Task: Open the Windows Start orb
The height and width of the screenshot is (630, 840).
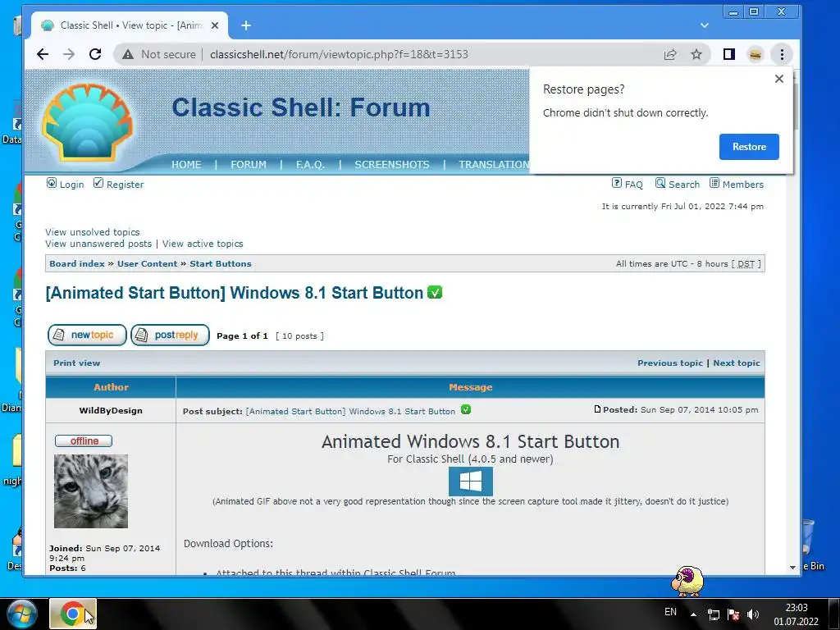Action: [x=22, y=614]
